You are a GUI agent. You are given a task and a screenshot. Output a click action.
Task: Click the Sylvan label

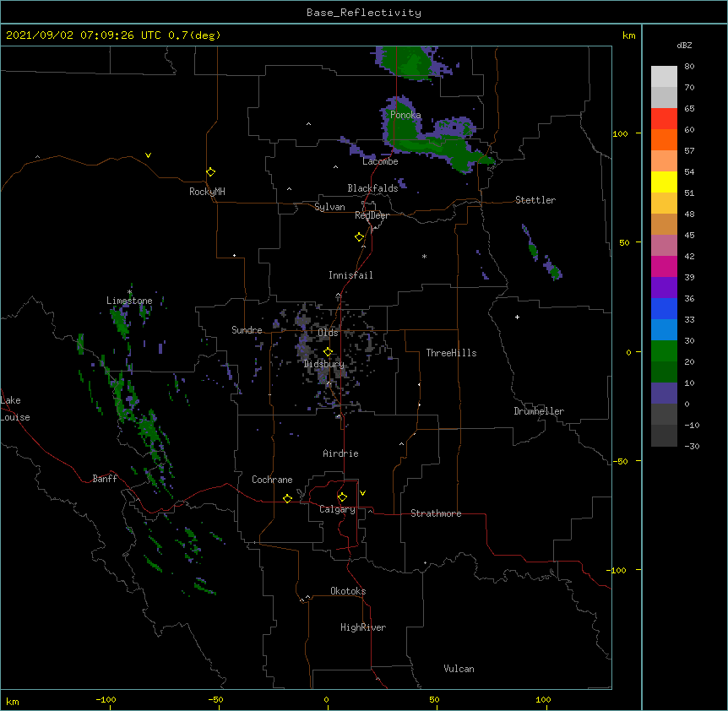tap(329, 207)
